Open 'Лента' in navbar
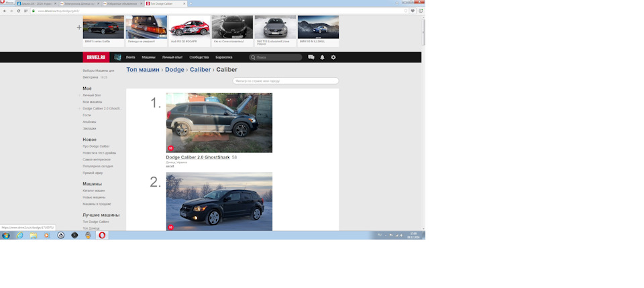Image resolution: width=644 pixels, height=288 pixels. tap(130, 58)
